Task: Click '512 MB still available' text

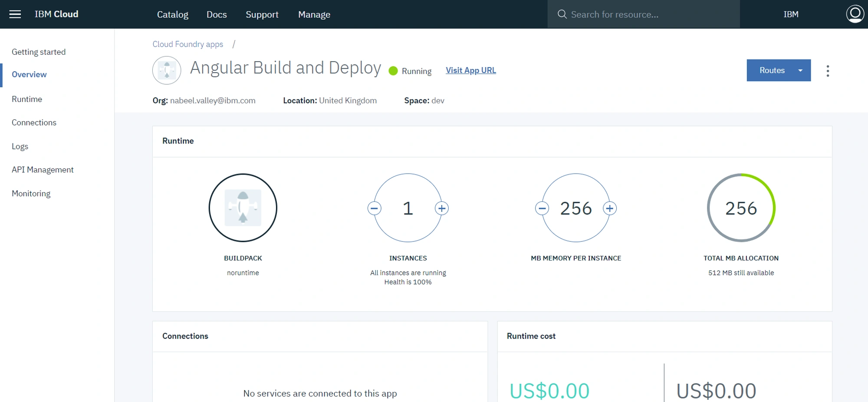Action: pyautogui.click(x=741, y=273)
